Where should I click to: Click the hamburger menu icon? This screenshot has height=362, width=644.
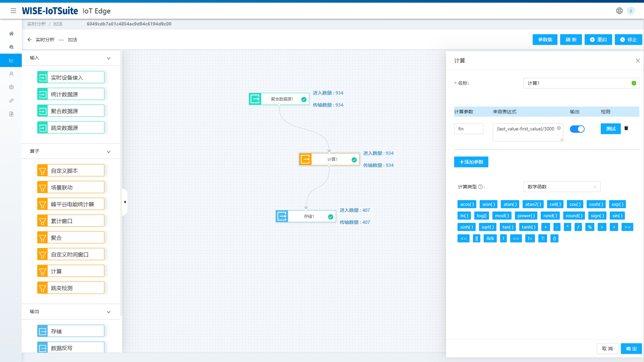13,11
